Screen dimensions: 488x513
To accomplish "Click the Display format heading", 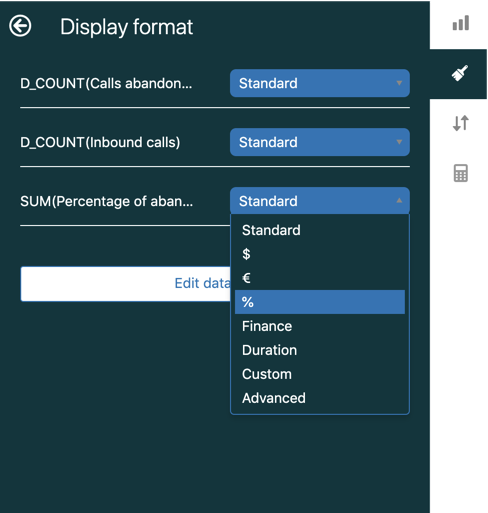I will pos(126,27).
